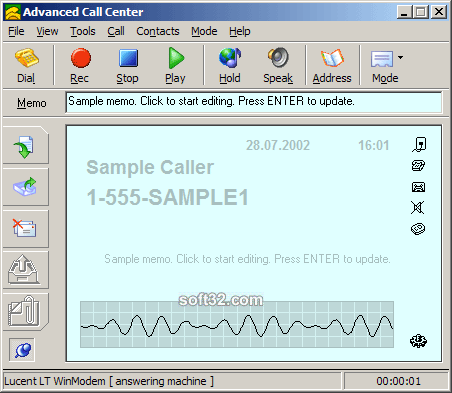Click the Sample Caller name
The width and height of the screenshot is (452, 393).
(x=150, y=167)
